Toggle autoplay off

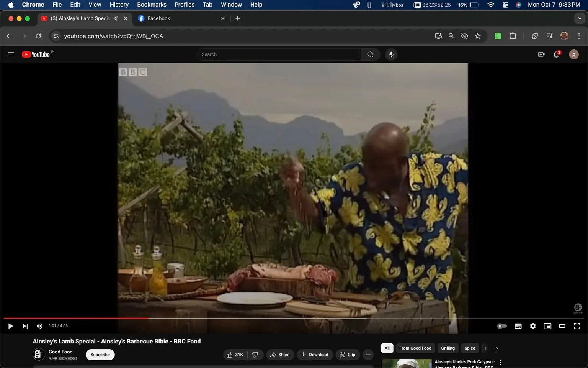[502, 326]
